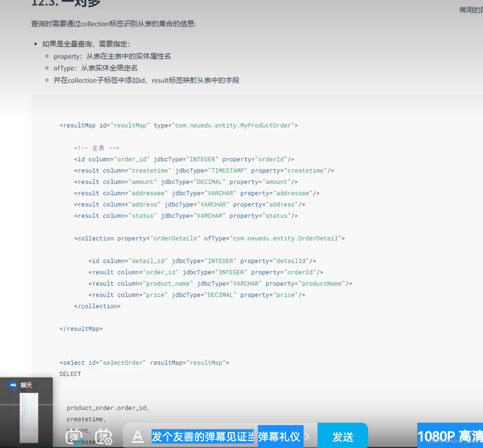Click the bullet 'ofType: 从表实体全限定名'

pyautogui.click(x=96, y=68)
